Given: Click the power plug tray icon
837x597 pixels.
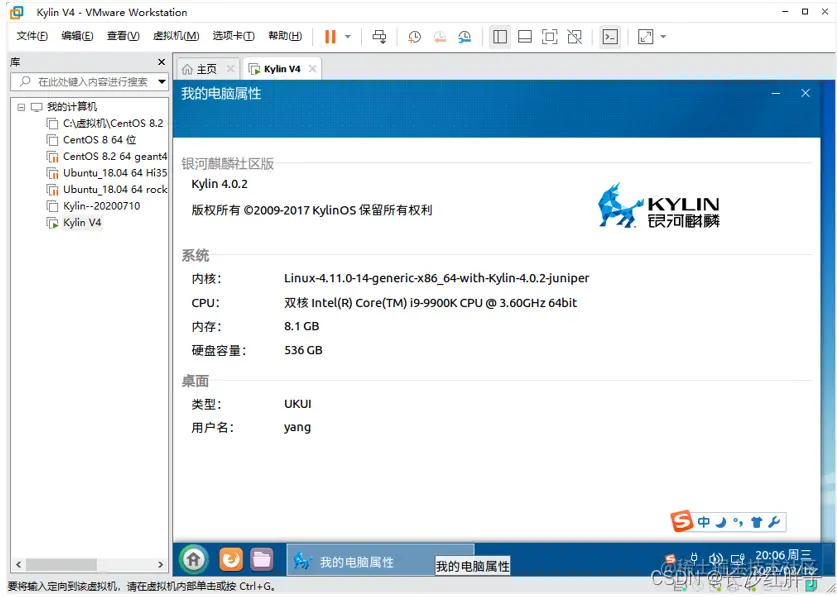Looking at the screenshot, I should (x=694, y=560).
